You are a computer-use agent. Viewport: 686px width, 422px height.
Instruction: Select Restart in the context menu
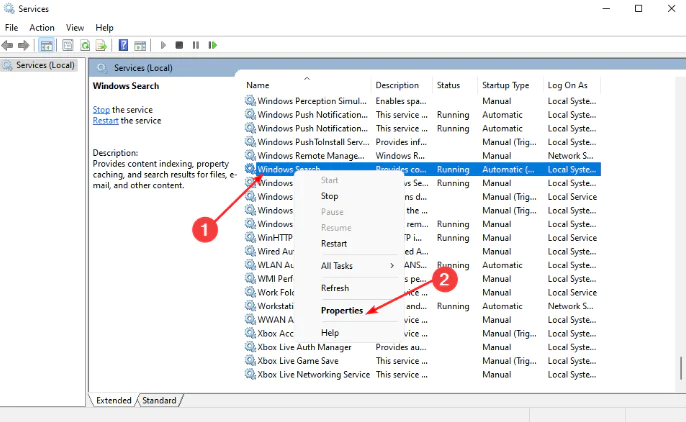pyautogui.click(x=334, y=243)
